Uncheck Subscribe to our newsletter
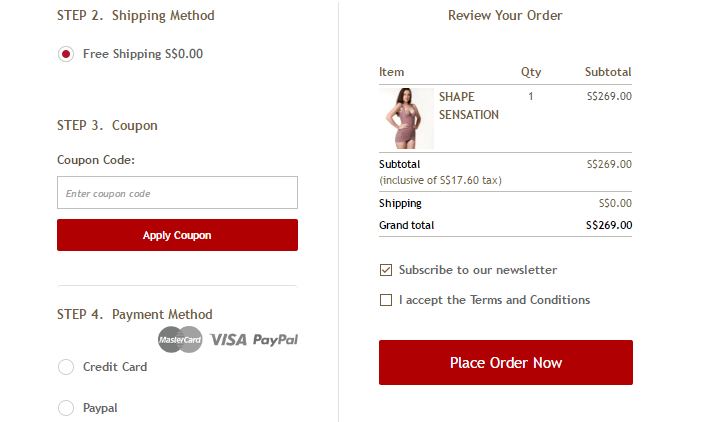 click(386, 270)
